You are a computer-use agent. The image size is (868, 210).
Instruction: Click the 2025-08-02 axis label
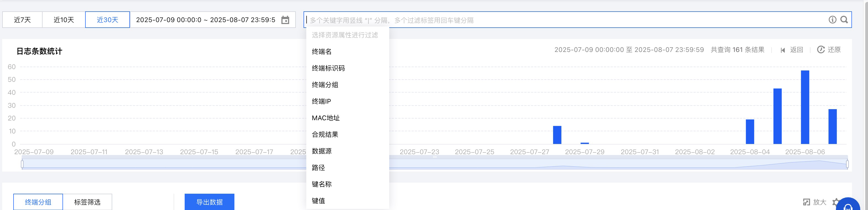click(x=694, y=152)
